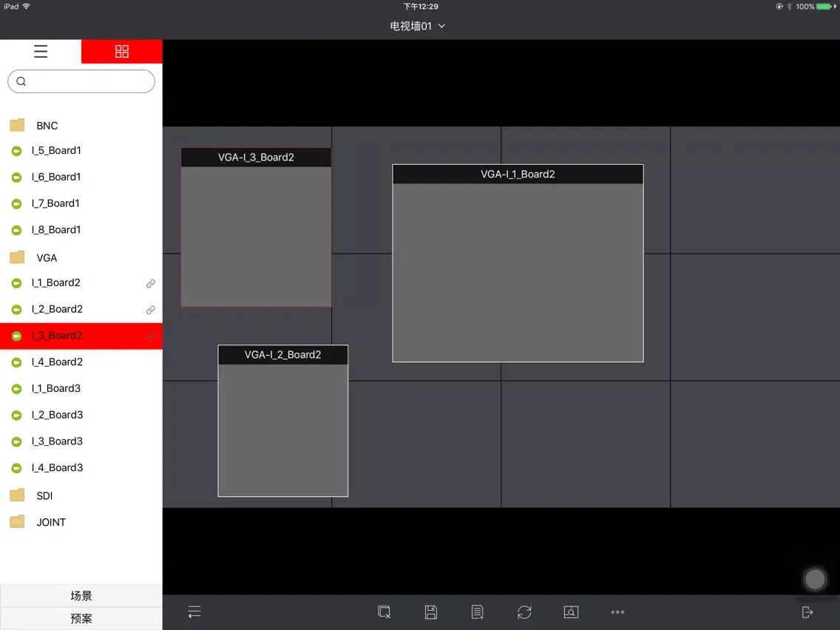Click the link icon next to I_3_Board2
This screenshot has height=630, width=840.
pos(151,336)
